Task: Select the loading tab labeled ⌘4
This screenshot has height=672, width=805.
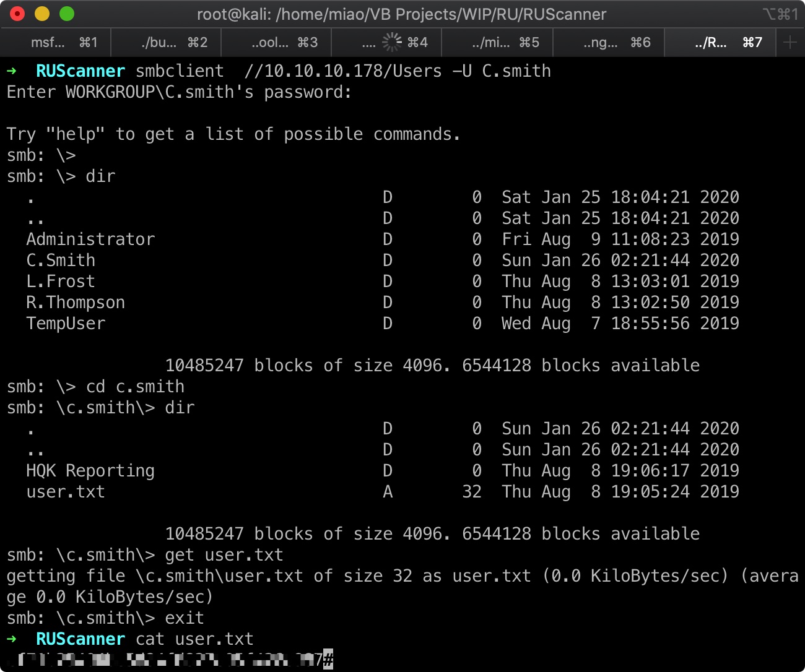Action: [387, 42]
